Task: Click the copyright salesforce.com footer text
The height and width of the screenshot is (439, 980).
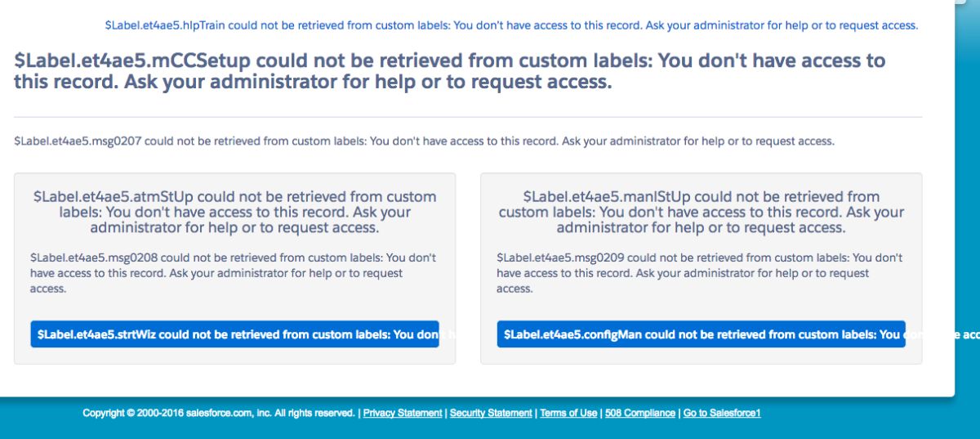Action: point(219,414)
